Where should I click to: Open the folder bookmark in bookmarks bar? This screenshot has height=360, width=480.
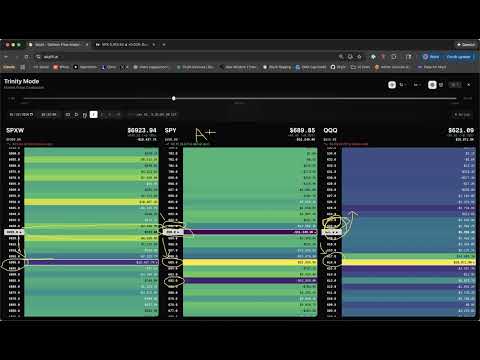coord(360,67)
